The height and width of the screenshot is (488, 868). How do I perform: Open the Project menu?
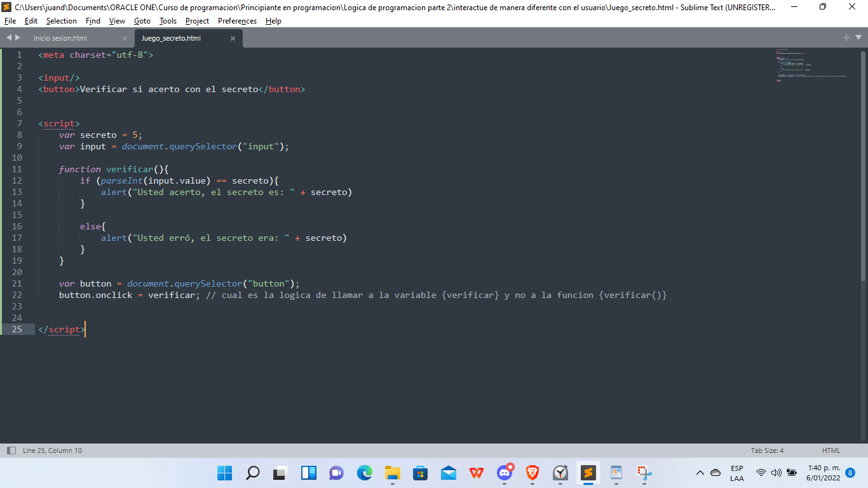click(197, 21)
